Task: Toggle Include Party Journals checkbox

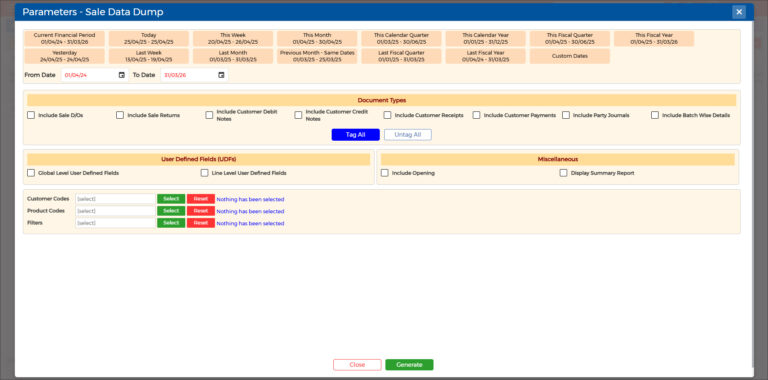Action: [566, 115]
